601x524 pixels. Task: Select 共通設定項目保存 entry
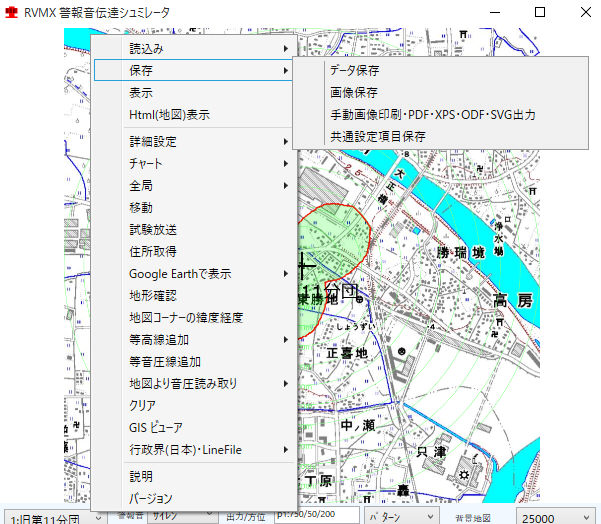click(x=377, y=136)
